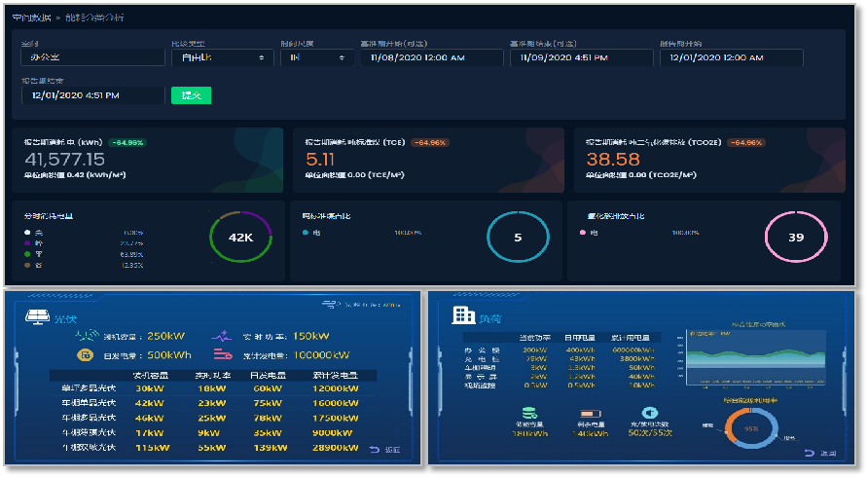Click the 41,577.15 kWh consumption value
This screenshot has height=478, width=868.
(x=65, y=160)
